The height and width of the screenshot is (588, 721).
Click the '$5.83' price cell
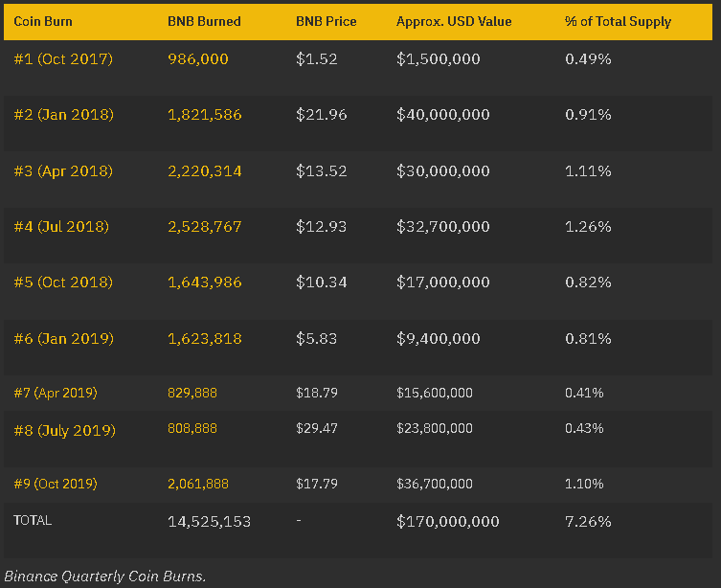point(317,339)
